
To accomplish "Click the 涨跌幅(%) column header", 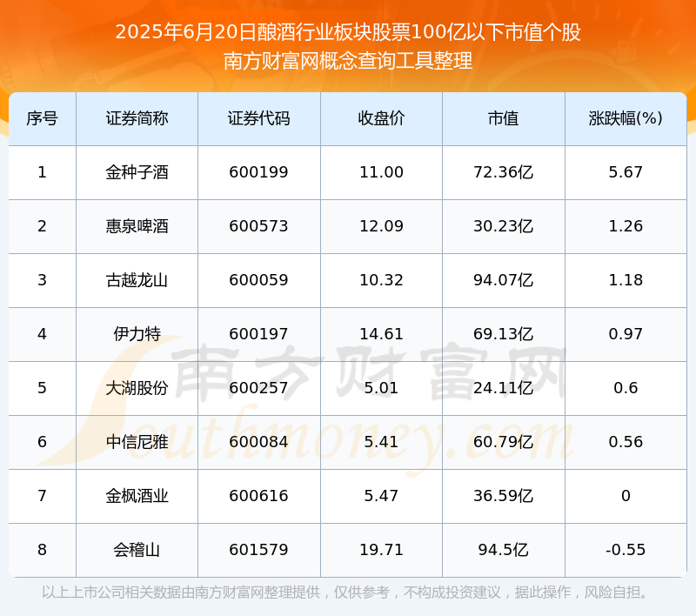I will coord(626,118).
